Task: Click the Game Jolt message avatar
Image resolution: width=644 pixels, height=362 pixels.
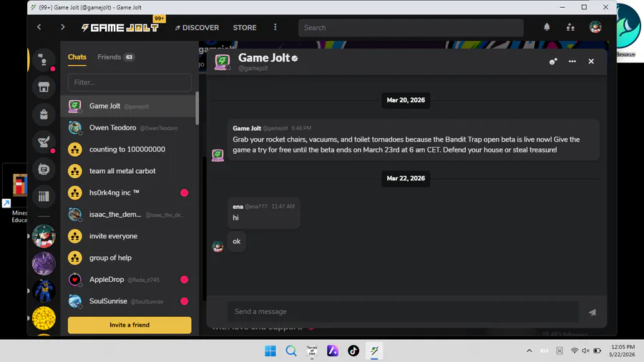Action: (x=218, y=155)
